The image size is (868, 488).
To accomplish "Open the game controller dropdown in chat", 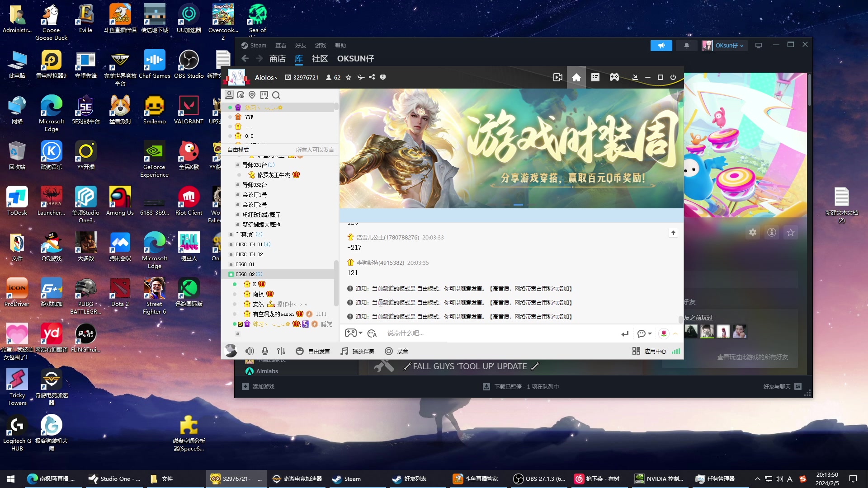I will coord(354,333).
